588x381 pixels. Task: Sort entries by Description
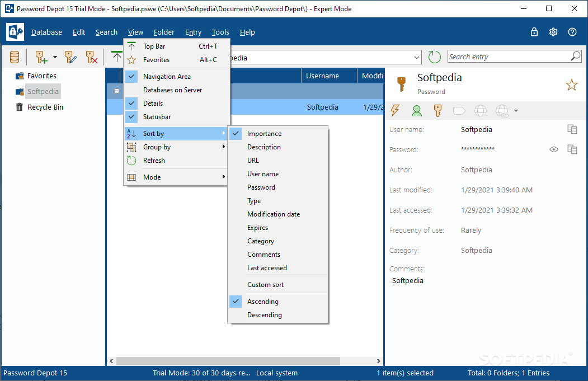(x=278, y=147)
